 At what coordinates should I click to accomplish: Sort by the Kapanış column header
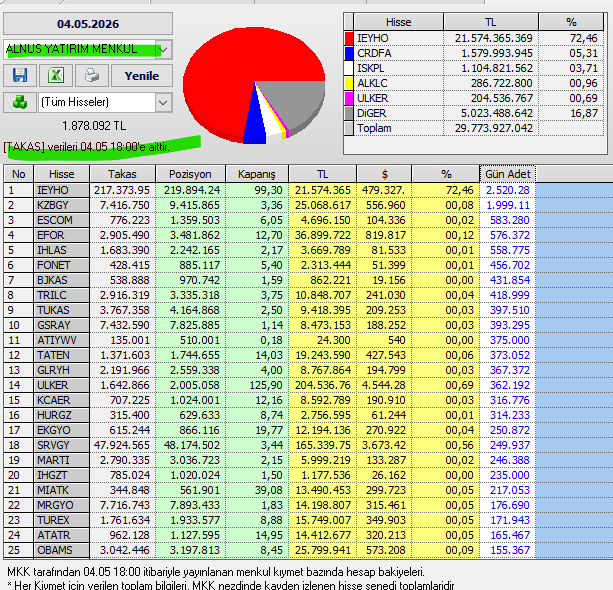point(257,174)
